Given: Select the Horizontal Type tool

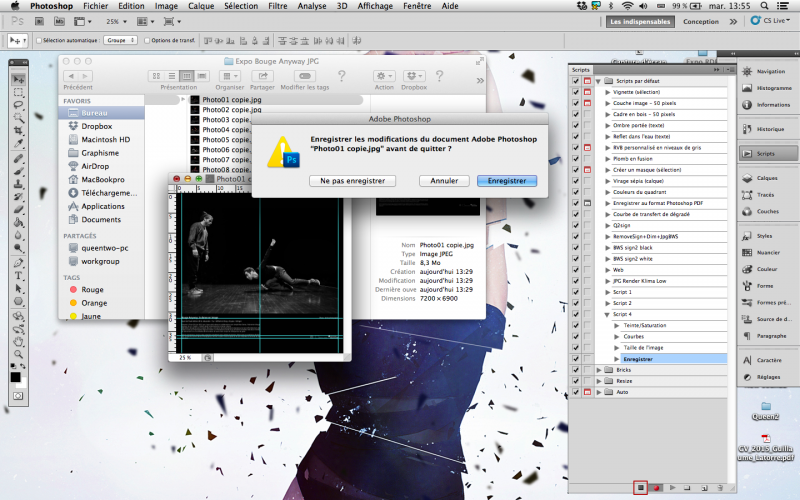Looking at the screenshot, I should click(x=18, y=276).
